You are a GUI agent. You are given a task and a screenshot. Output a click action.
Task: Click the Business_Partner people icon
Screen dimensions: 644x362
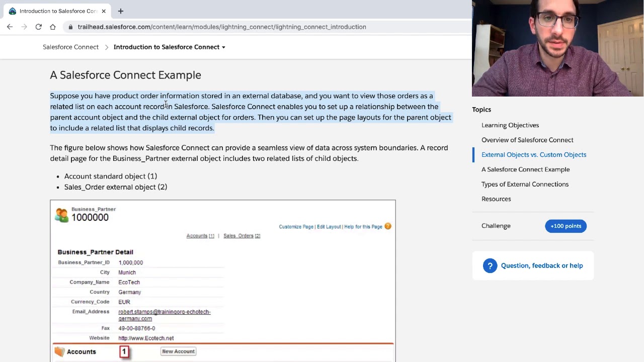[x=61, y=215]
